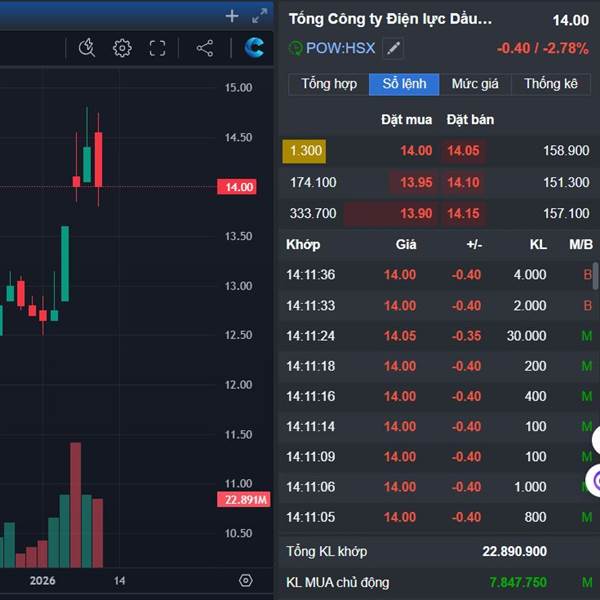
Task: Select the 14:11:24 trade at 14.05
Action: 439,336
